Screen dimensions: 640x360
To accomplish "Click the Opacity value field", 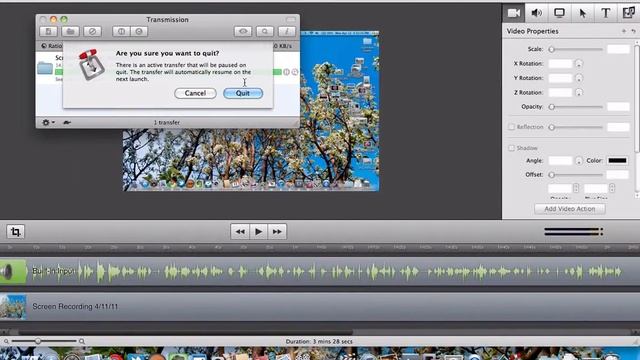I will 618,107.
